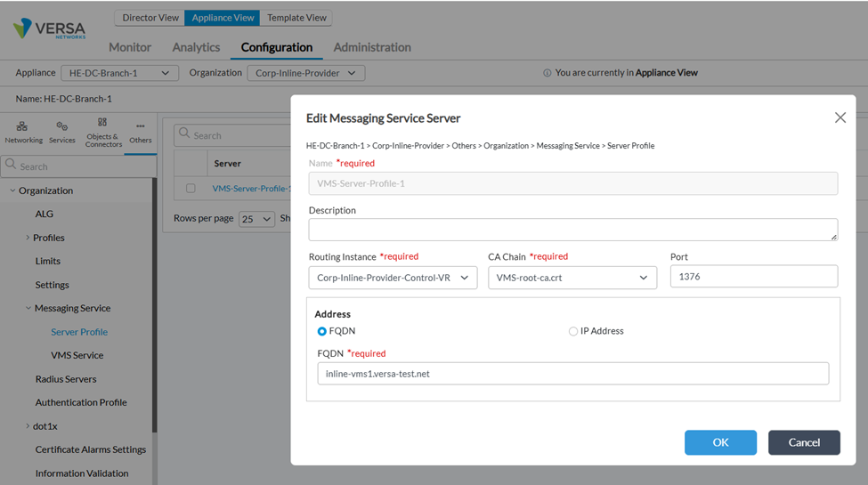The height and width of the screenshot is (485, 868).
Task: Open the Services icon tab
Action: [62, 133]
